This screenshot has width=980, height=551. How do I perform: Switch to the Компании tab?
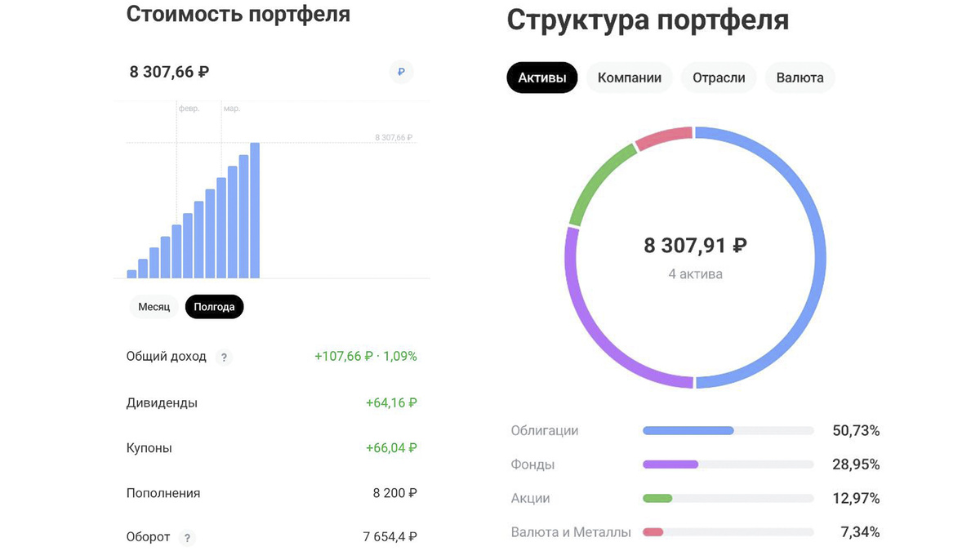click(x=629, y=78)
